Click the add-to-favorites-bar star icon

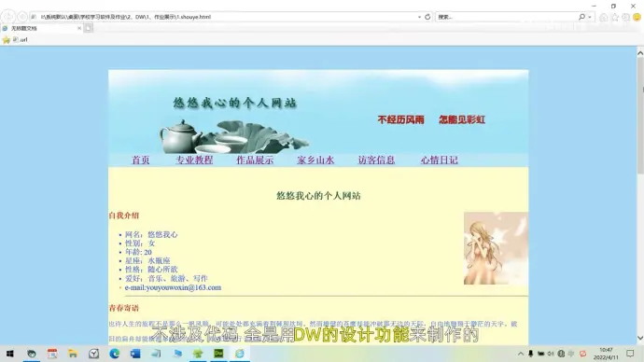[7, 40]
